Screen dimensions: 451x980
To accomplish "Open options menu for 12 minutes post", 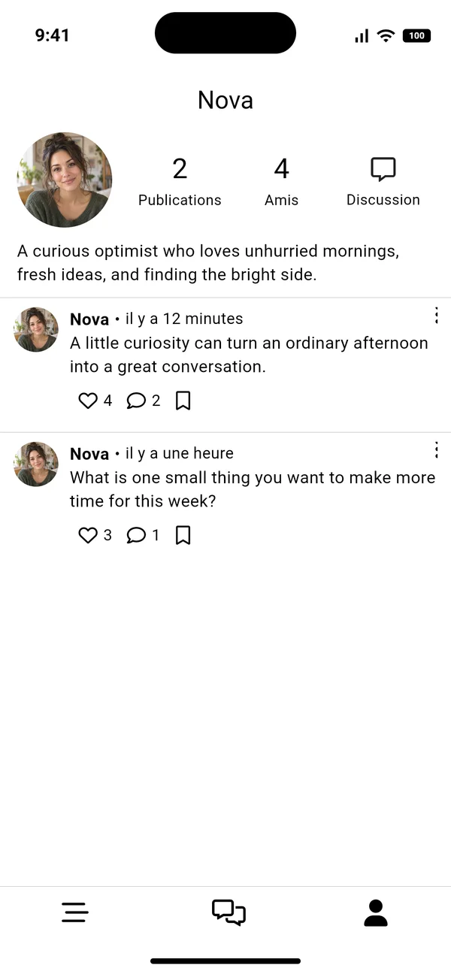I will [436, 316].
